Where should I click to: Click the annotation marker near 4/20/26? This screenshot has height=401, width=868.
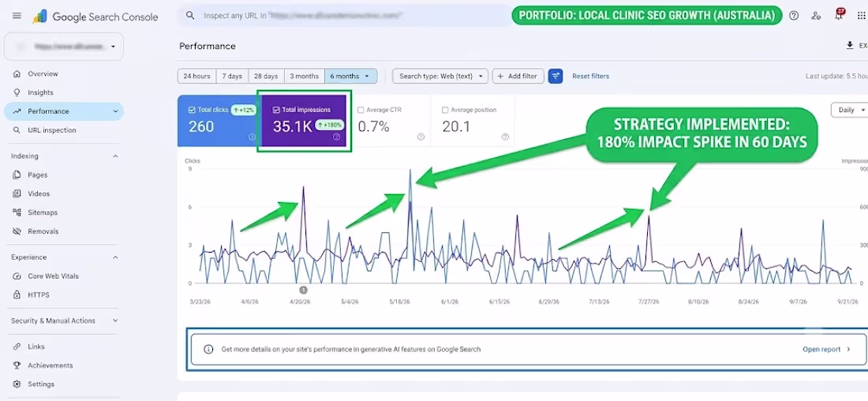303,290
